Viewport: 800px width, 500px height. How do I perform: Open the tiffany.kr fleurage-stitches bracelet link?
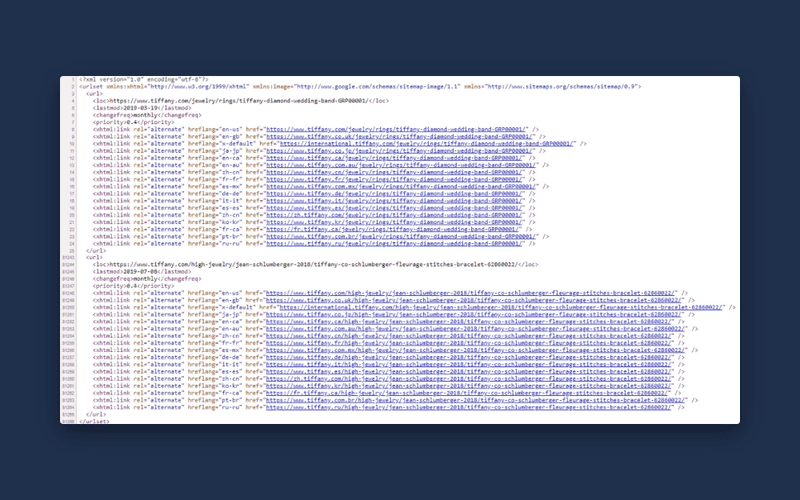470,386
